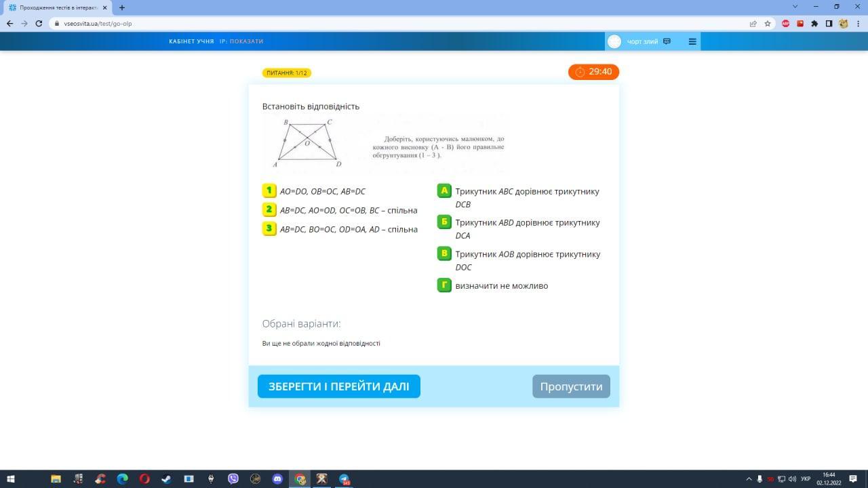868x488 pixels.
Task: Click the chat message icon beside username
Action: coord(667,41)
